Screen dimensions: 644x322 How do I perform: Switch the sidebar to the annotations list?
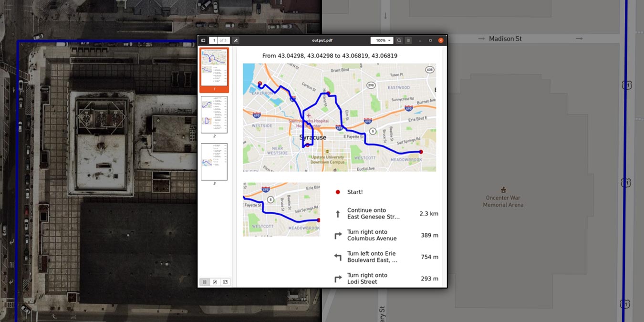click(x=215, y=282)
